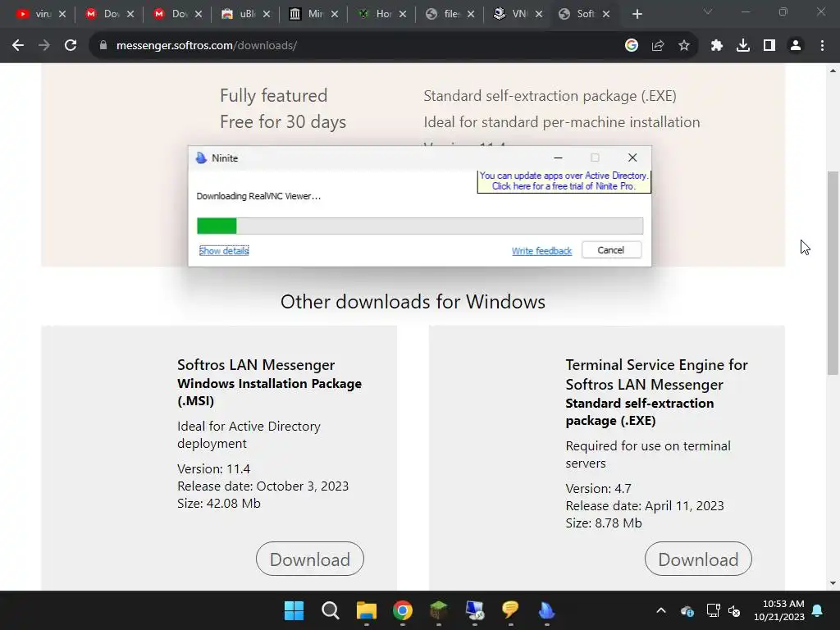
Task: Bookmark this page with the star
Action: tap(684, 46)
